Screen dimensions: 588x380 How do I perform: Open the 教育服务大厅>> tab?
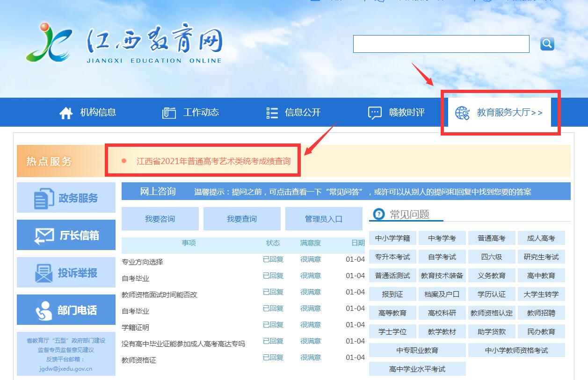click(x=500, y=112)
